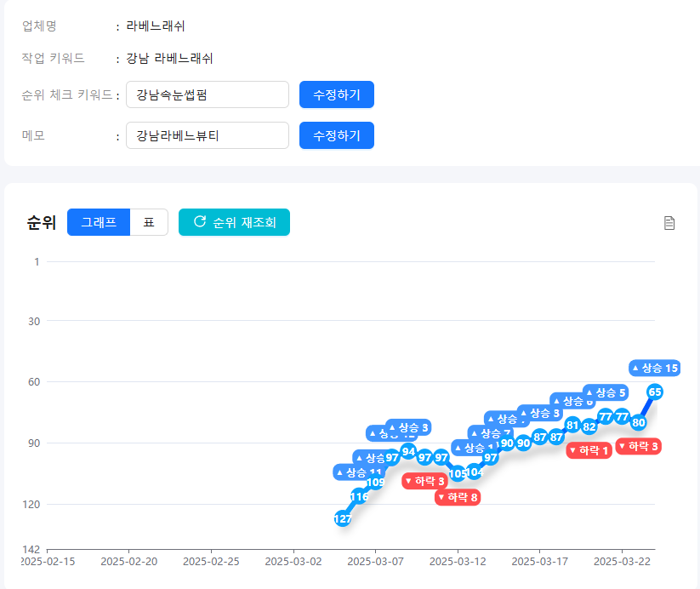700x589 pixels.
Task: Click the 메모 label
Action: (33, 135)
